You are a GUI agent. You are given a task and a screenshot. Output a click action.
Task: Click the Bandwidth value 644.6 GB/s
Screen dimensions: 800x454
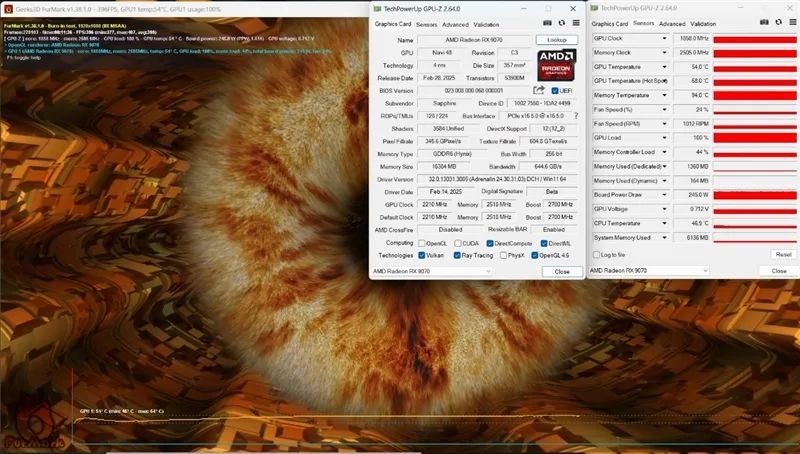pyautogui.click(x=548, y=167)
